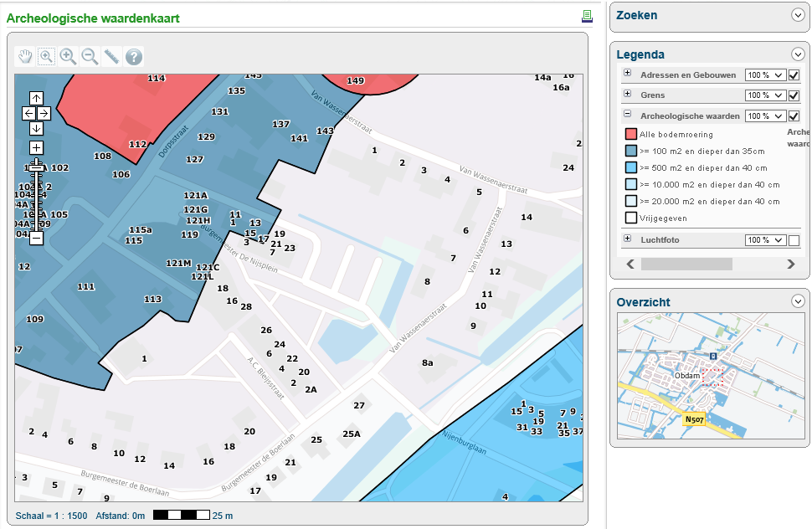This screenshot has height=529, width=812.
Task: Collapse the Overzicht panel
Action: coord(798,301)
